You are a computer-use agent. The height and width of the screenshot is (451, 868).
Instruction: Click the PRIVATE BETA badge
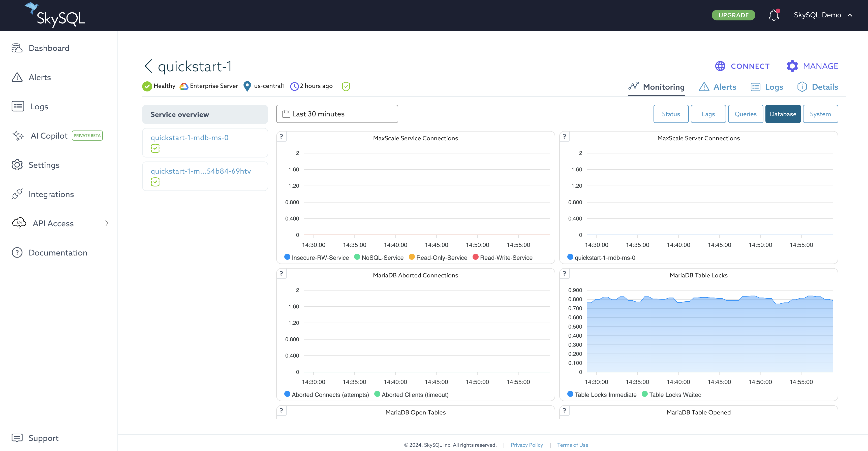[87, 135]
